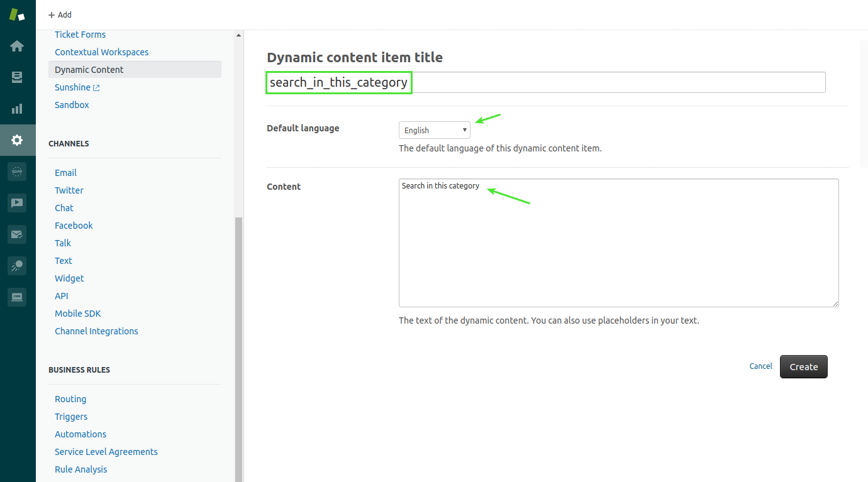Click the dynamic content item title field
Screen dimensions: 868x482
pyautogui.click(x=545, y=82)
